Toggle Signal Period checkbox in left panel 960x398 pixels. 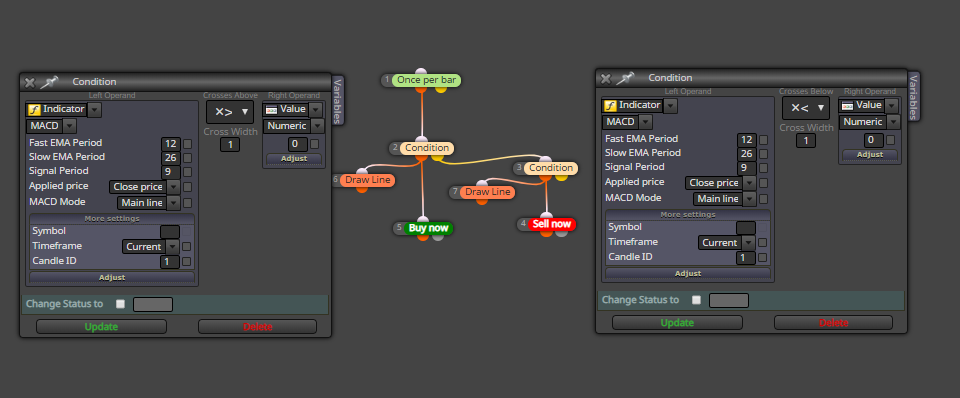(x=187, y=172)
